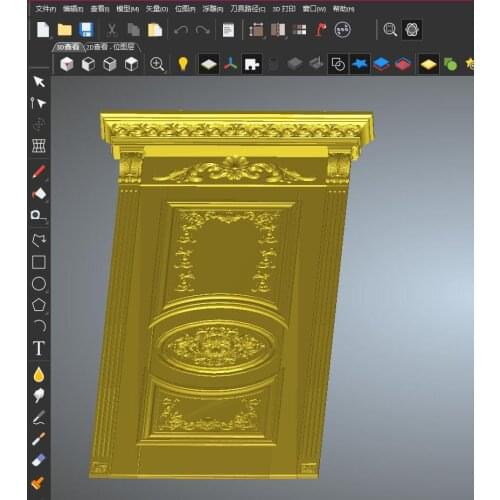Pick the arrow Select tool

tap(39, 82)
